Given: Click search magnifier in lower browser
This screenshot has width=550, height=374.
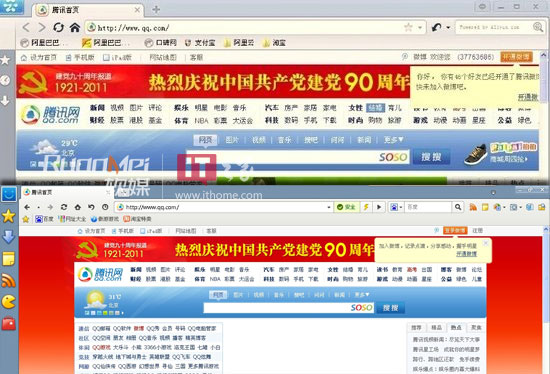Looking at the screenshot, I should [458, 207].
